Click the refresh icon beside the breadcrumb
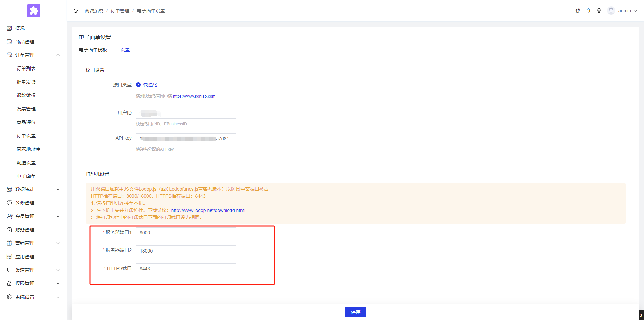Screen dimensions: 644x320 [76, 11]
